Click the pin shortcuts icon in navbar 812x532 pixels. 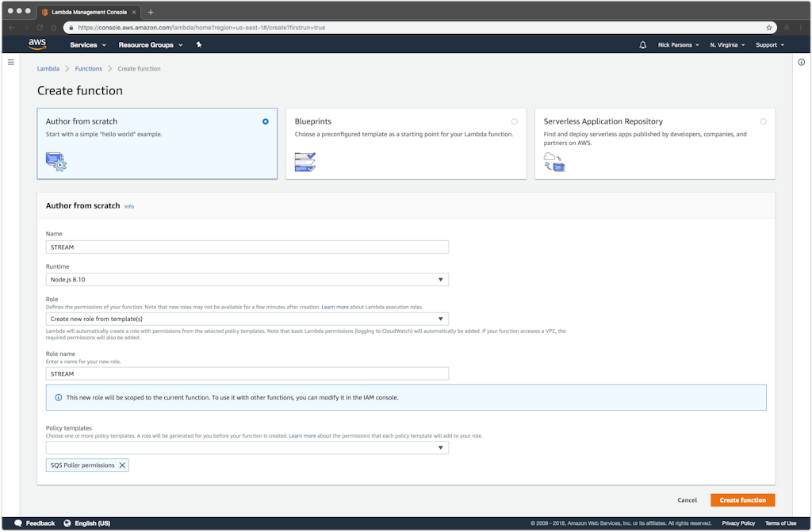pyautogui.click(x=199, y=45)
